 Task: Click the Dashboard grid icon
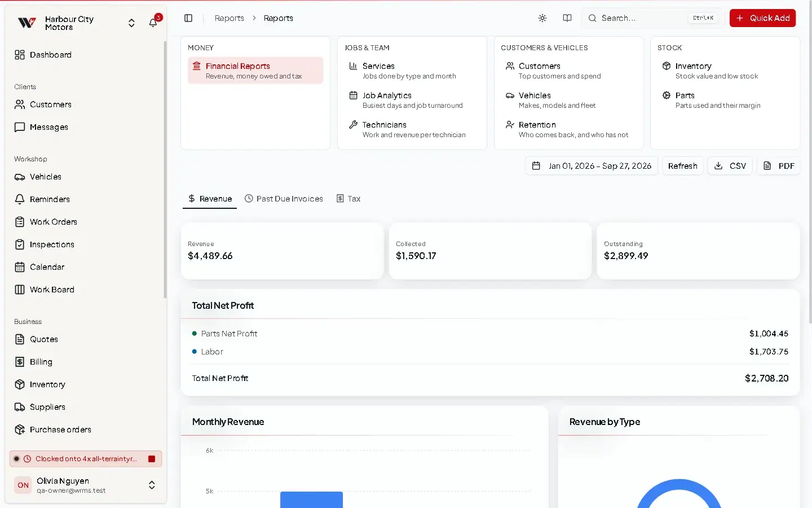pyautogui.click(x=20, y=55)
